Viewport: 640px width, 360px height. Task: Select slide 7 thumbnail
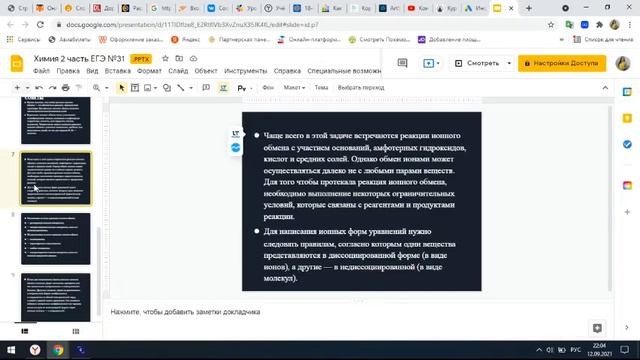click(56, 179)
